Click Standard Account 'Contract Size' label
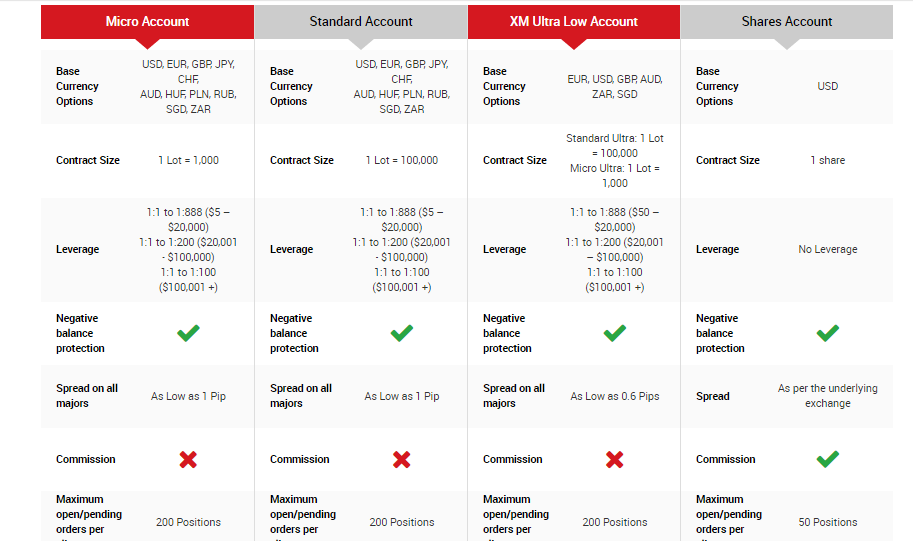 click(x=302, y=160)
